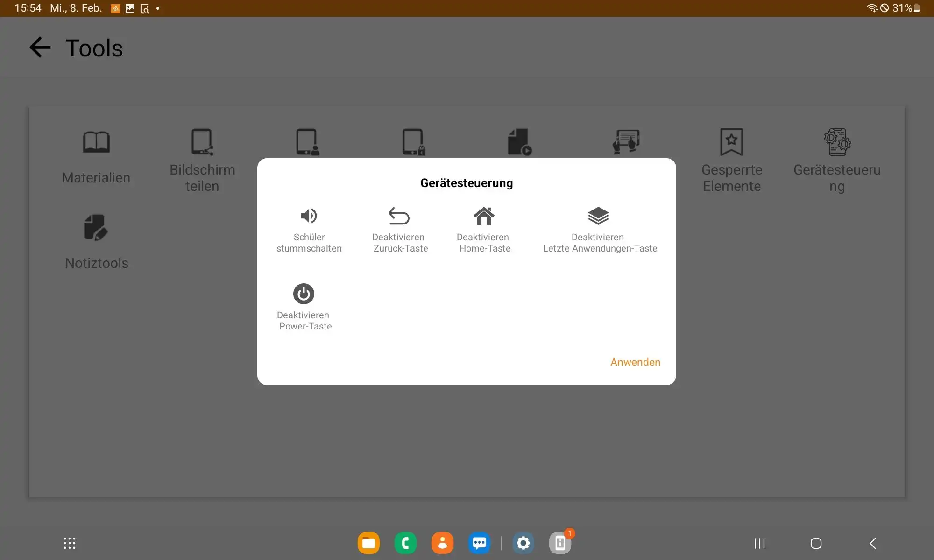The height and width of the screenshot is (560, 934).
Task: Tap the touch screen hands icon
Action: 626,142
